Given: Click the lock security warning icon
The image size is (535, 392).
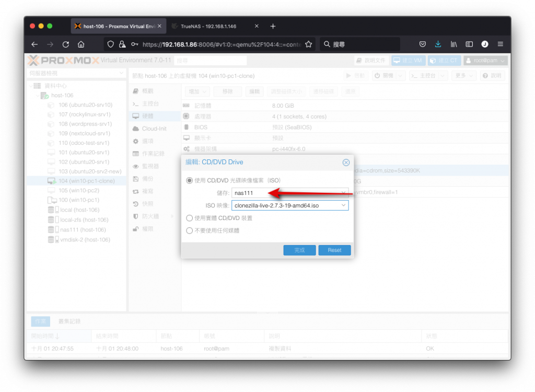Looking at the screenshot, I should pyautogui.click(x=122, y=44).
